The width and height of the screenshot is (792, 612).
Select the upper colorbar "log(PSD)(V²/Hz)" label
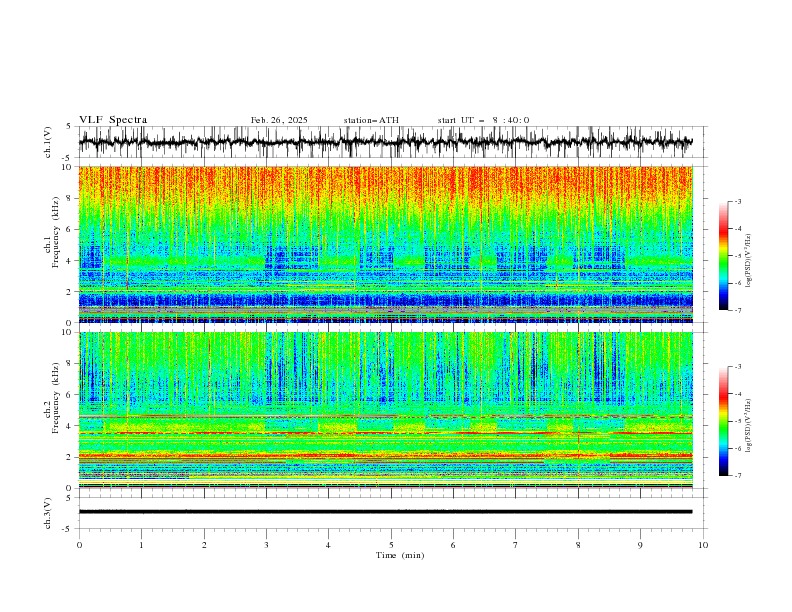748,261
